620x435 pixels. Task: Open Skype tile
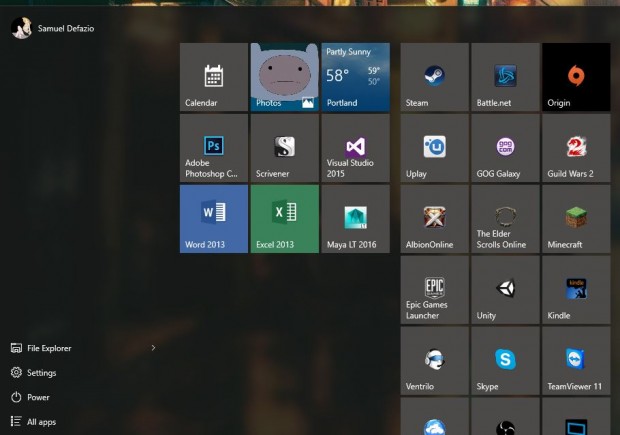(505, 360)
